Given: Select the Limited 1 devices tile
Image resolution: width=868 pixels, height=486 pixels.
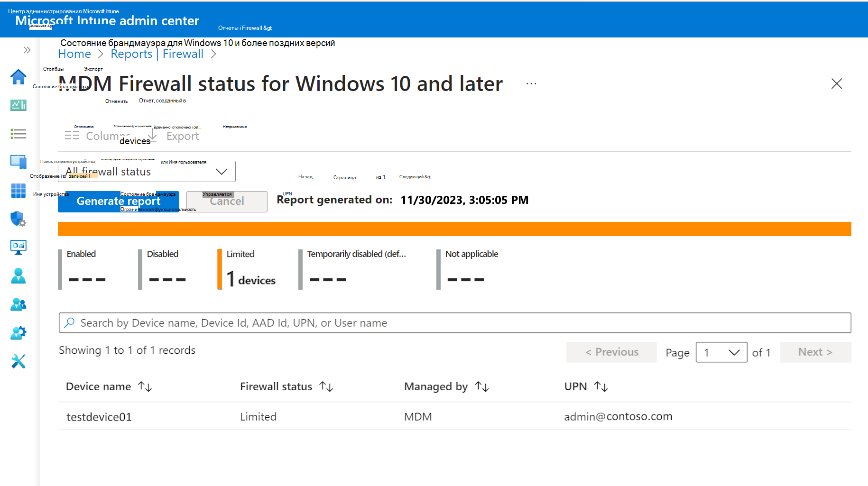Looking at the screenshot, I should pos(247,269).
